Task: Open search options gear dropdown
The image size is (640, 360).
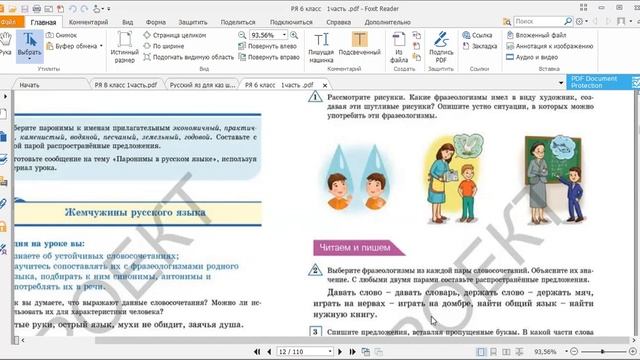Action: 581,21
